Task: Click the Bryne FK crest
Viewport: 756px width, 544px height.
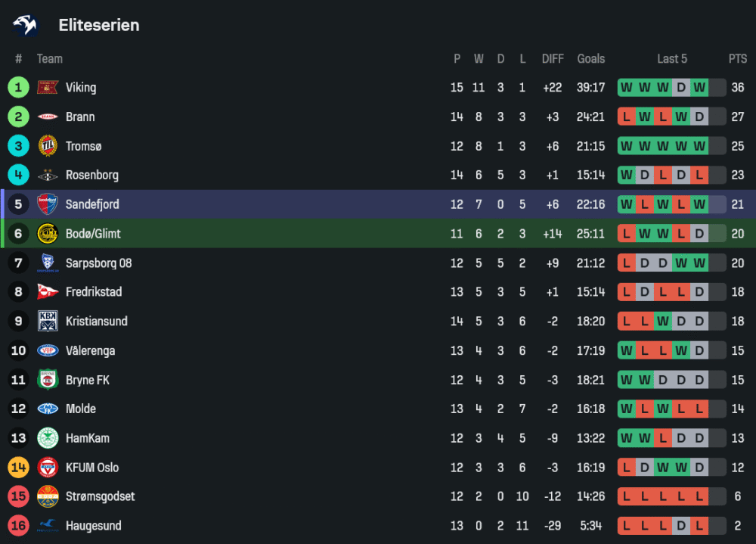Action: click(x=48, y=380)
